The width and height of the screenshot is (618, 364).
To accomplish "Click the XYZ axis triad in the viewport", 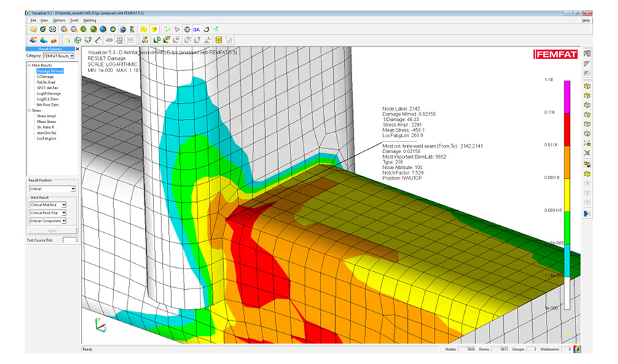I will pyautogui.click(x=100, y=325).
